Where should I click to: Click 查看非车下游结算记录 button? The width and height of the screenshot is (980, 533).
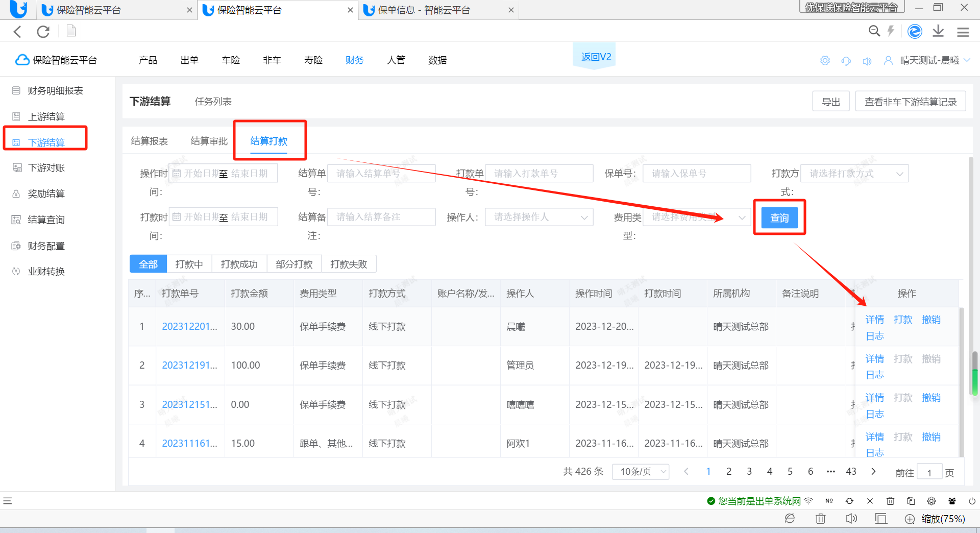911,102
